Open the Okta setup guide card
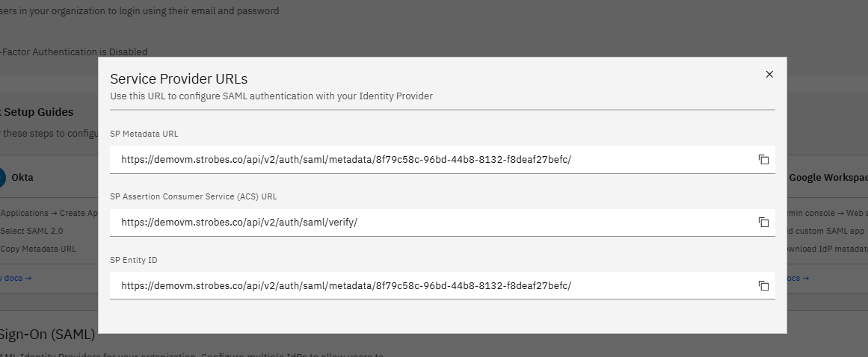Viewport: 868px width, 357px height. click(49, 224)
